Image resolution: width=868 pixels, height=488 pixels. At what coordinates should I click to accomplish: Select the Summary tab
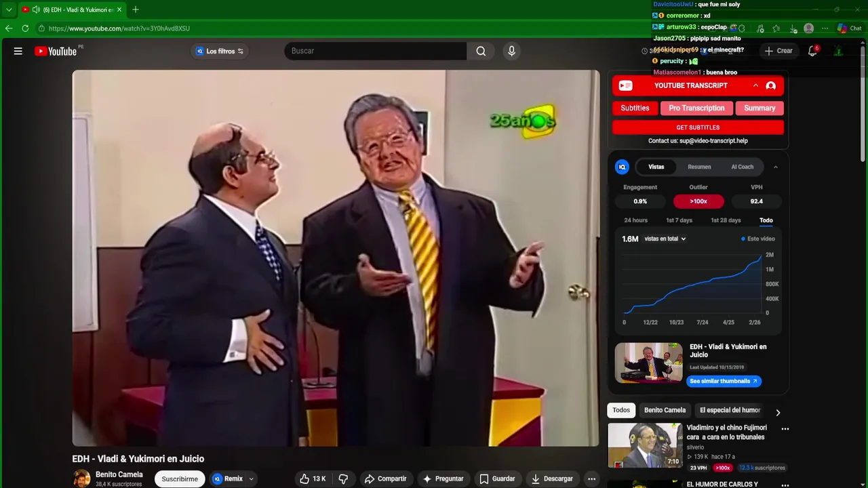759,108
